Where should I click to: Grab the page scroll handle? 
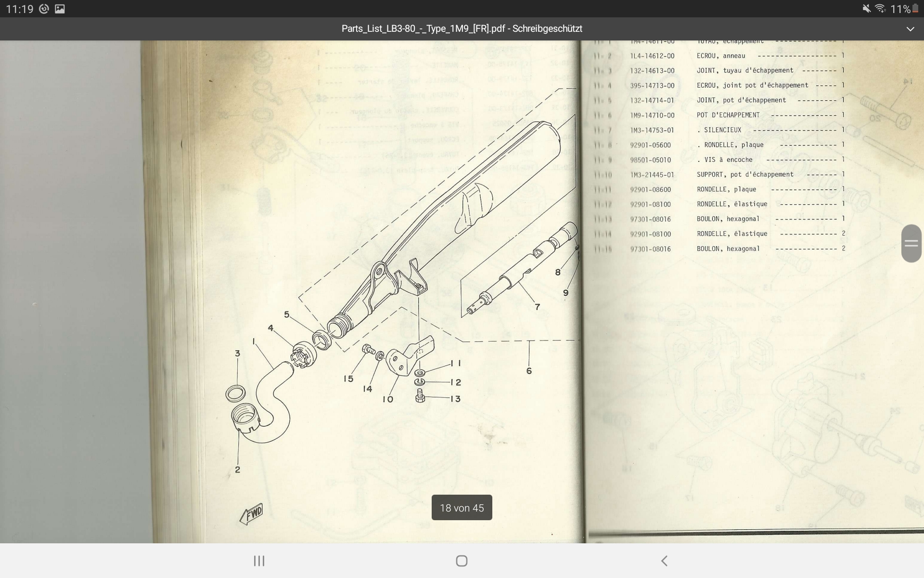pos(911,243)
